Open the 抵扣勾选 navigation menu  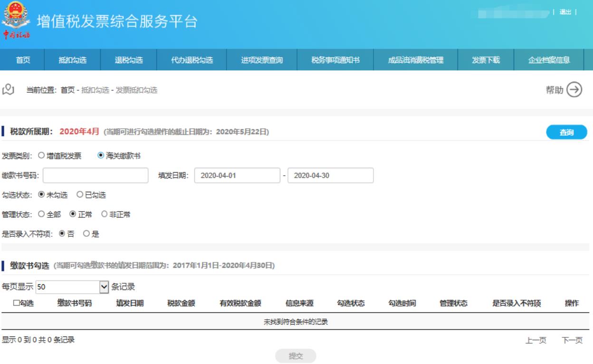click(72, 60)
